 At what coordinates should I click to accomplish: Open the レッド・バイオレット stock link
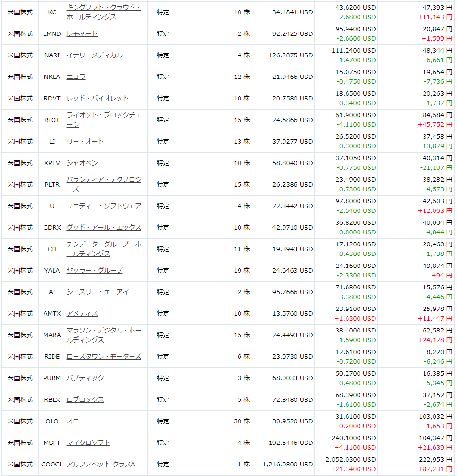98,99
